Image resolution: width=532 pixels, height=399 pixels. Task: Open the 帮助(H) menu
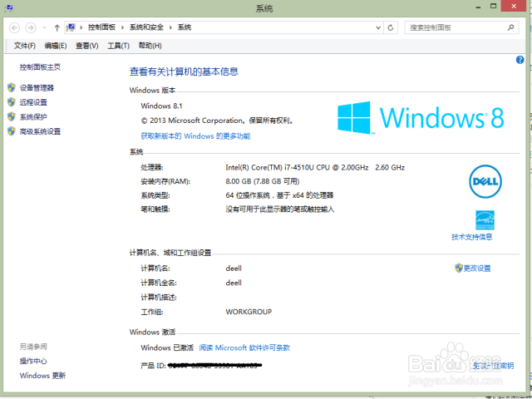[x=150, y=46]
